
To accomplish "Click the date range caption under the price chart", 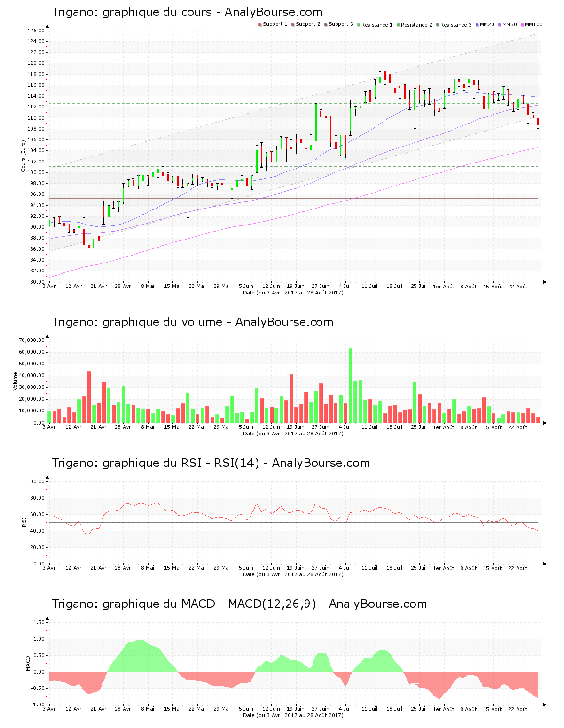I will 293,293.
